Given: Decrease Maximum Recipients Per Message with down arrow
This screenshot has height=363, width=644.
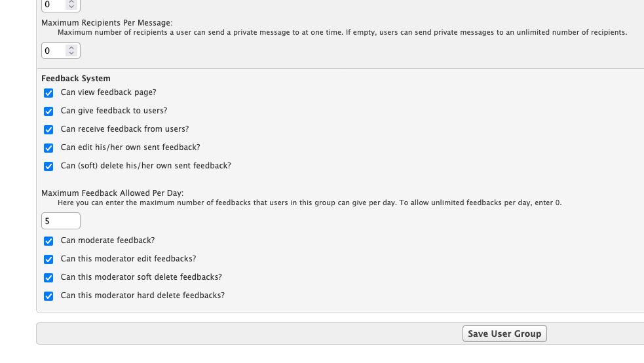Looking at the screenshot, I should pyautogui.click(x=71, y=53).
